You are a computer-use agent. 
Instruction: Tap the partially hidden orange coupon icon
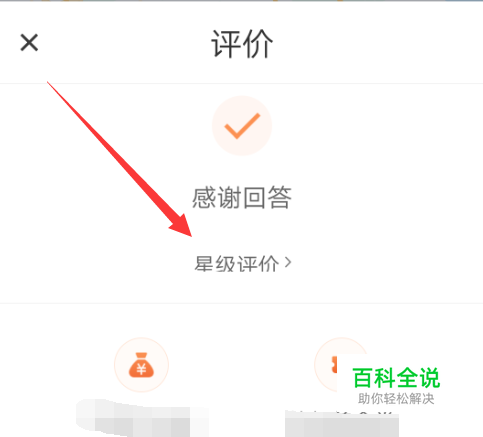[x=334, y=364]
